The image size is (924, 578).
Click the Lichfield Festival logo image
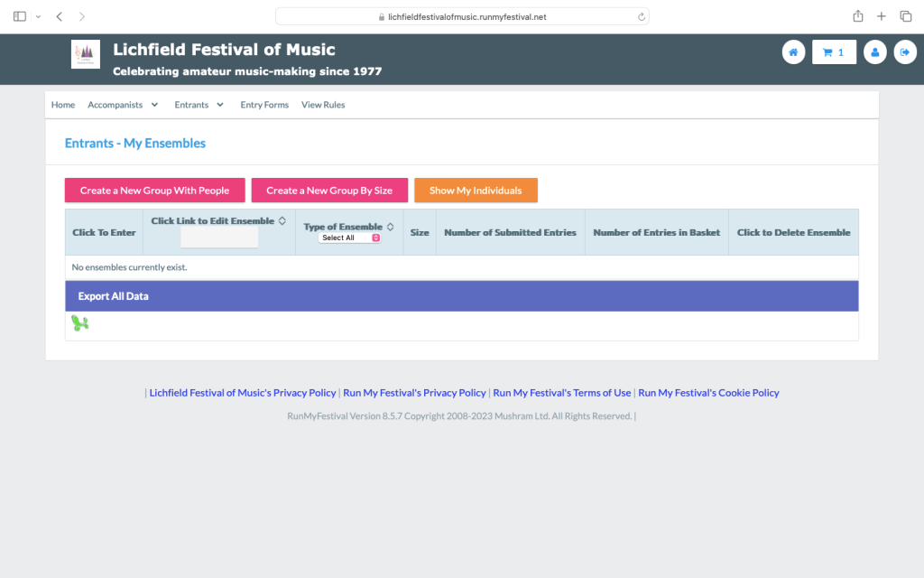tap(86, 54)
